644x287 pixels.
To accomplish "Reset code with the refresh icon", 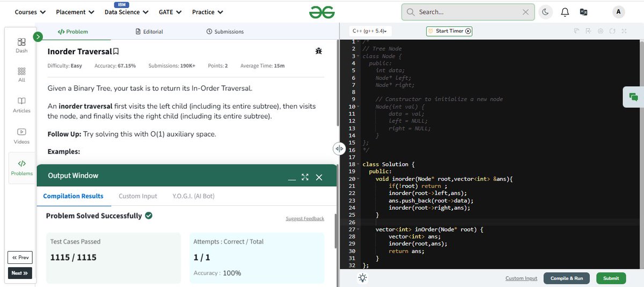I will click(612, 31).
